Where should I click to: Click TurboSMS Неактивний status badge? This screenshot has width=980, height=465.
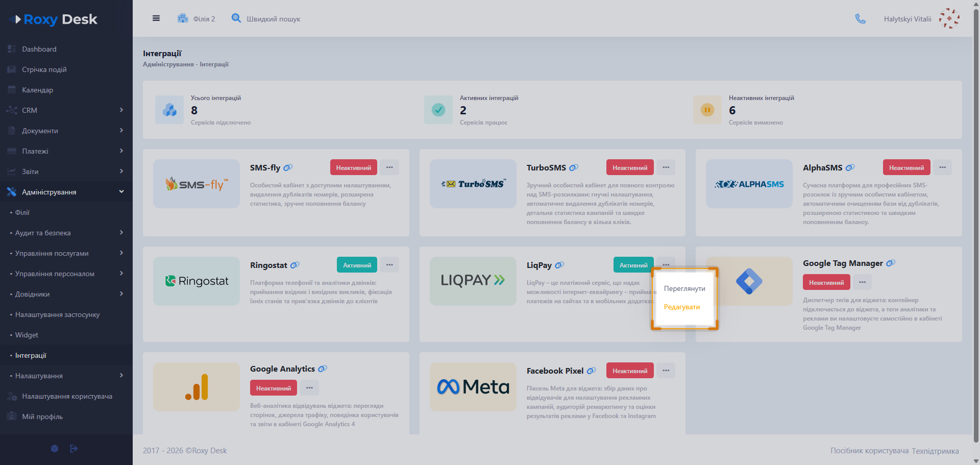pyautogui.click(x=630, y=167)
